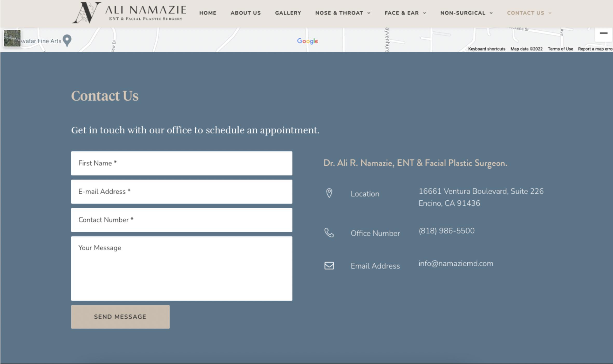This screenshot has width=613, height=364.
Task: Click into the Contact Number field
Action: pyautogui.click(x=182, y=220)
